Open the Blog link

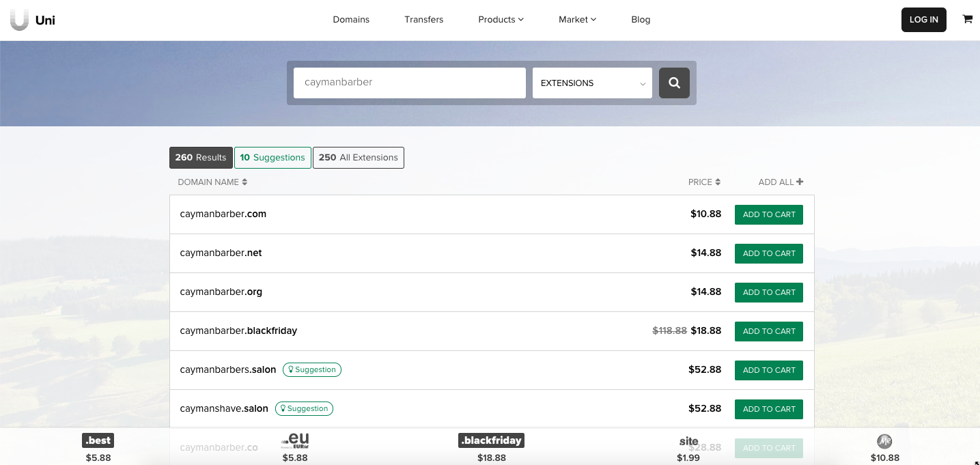point(641,20)
